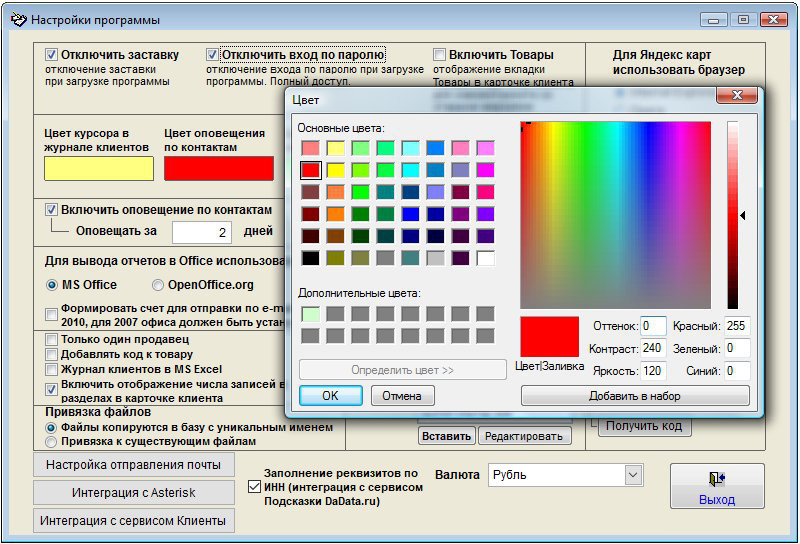Close the Цвет color dialog
This screenshot has height=544, width=800.
tap(737, 96)
